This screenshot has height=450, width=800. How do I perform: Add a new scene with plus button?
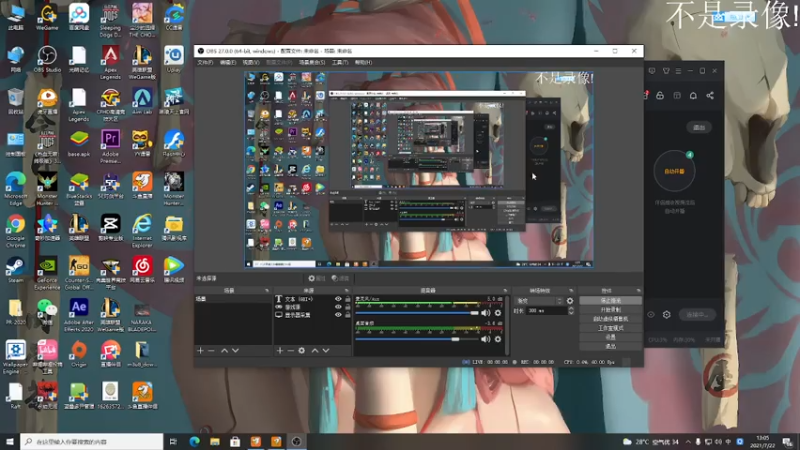pos(201,351)
